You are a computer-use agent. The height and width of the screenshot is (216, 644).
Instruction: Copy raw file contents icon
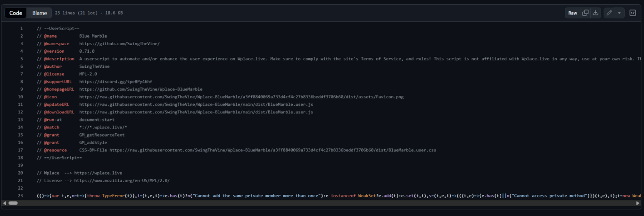[585, 13]
